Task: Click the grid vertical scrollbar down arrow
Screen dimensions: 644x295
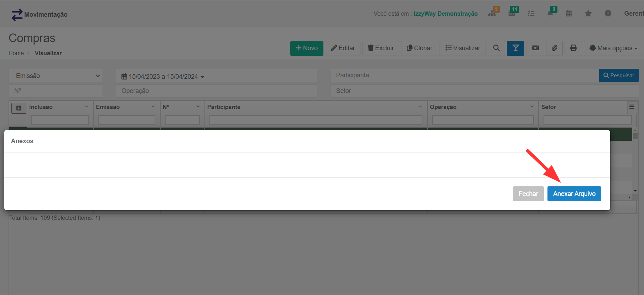Action: pyautogui.click(x=635, y=191)
